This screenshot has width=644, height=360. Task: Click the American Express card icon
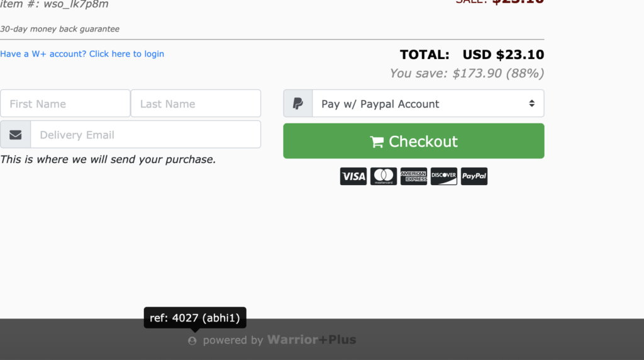point(414,176)
